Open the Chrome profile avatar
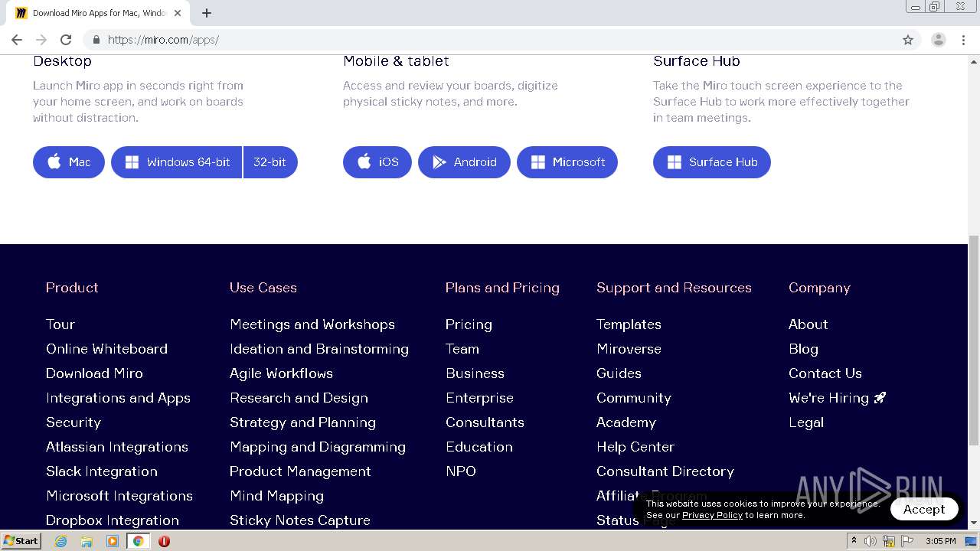The height and width of the screenshot is (551, 980). pyautogui.click(x=939, y=40)
